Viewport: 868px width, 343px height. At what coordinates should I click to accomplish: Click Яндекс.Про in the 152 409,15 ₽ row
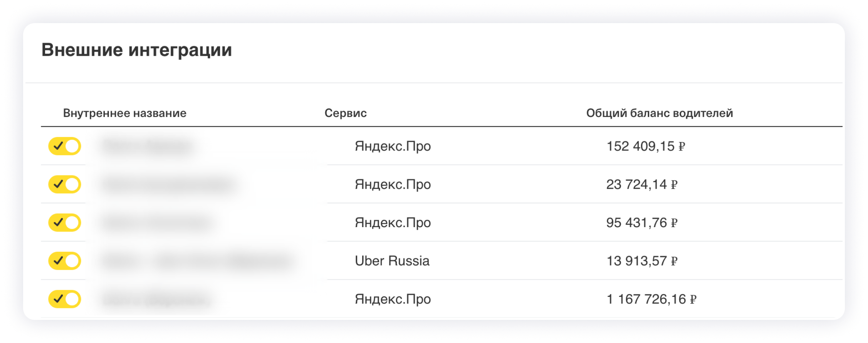coord(393,146)
